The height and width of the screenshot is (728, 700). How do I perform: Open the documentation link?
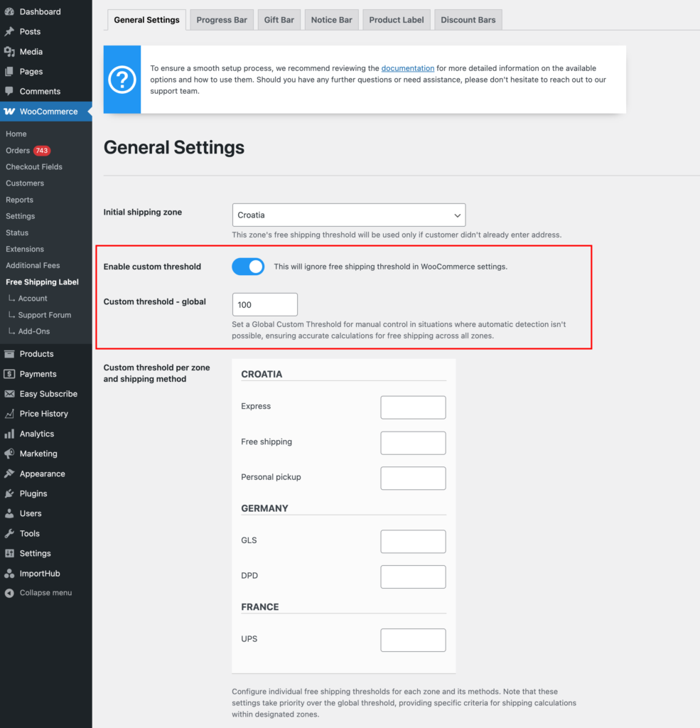407,68
